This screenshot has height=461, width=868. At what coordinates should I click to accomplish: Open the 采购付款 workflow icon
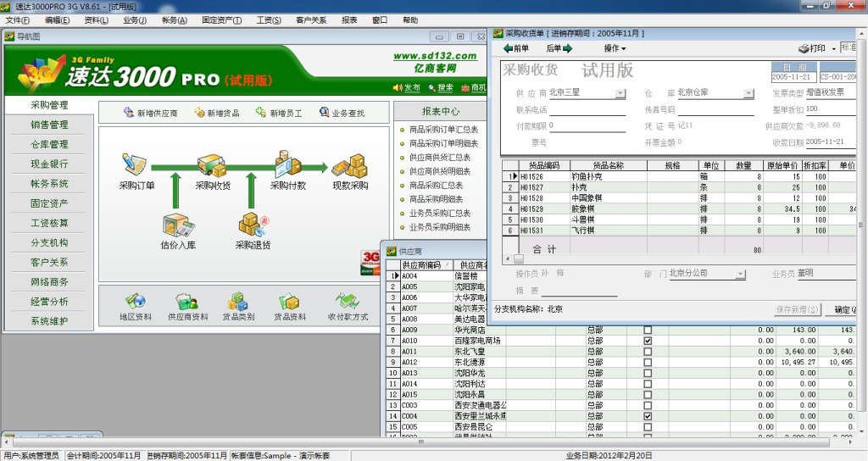[287, 164]
